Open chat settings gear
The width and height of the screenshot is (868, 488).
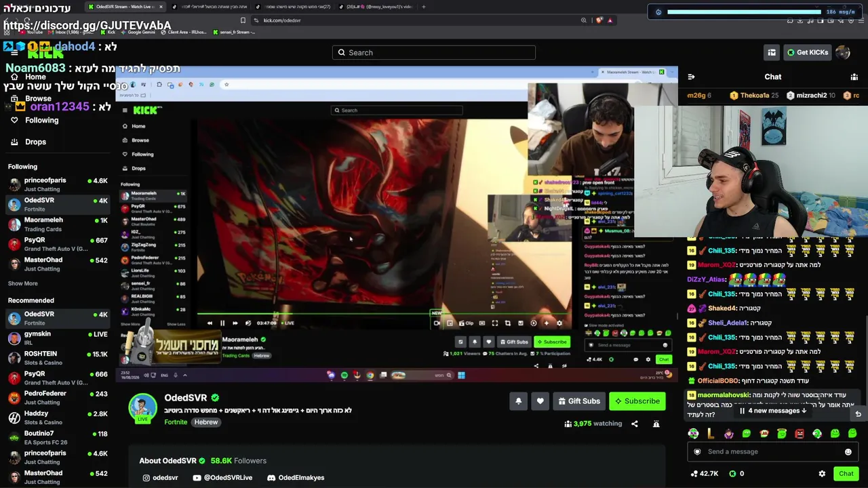point(822,474)
